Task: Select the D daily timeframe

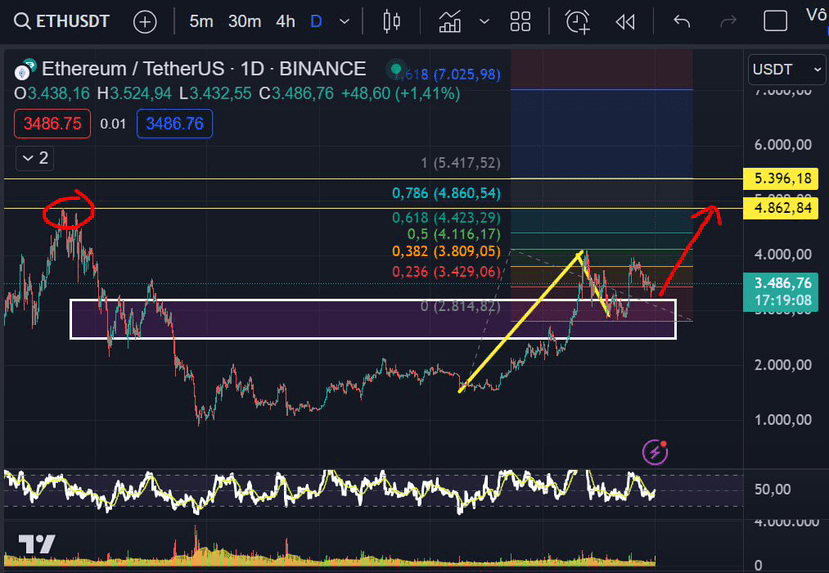Action: [316, 22]
